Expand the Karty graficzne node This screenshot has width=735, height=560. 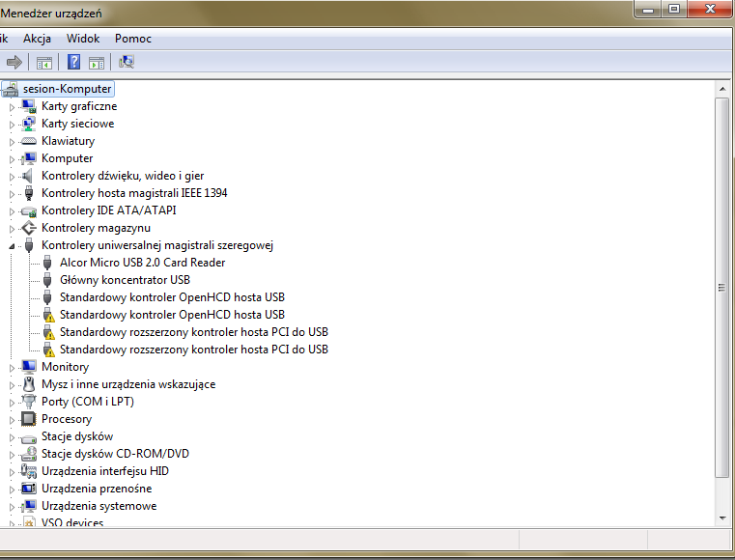tap(12, 107)
